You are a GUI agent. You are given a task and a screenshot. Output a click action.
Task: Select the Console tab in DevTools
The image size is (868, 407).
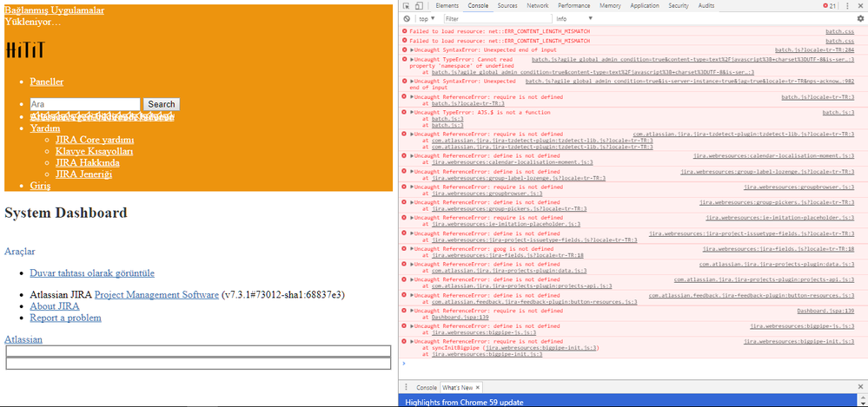coord(478,5)
